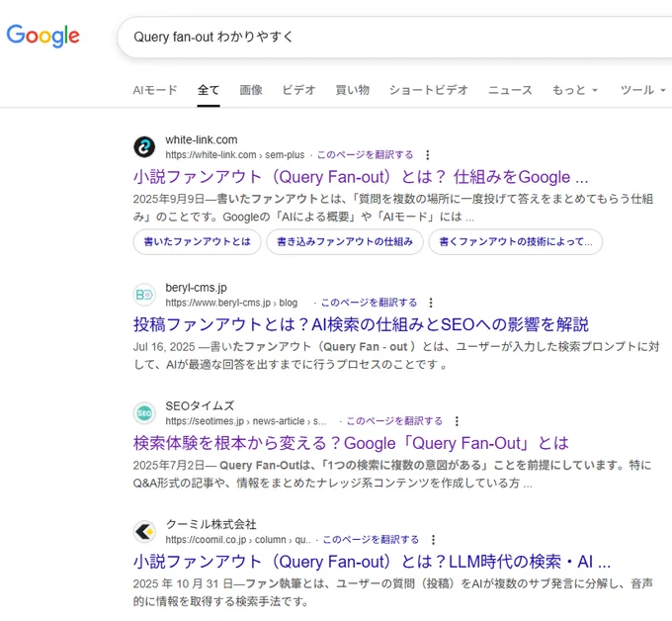Image resolution: width=672 pixels, height=621 pixels.
Task: Click the 書くファンアウトの技術によって chip
Action: (x=516, y=242)
